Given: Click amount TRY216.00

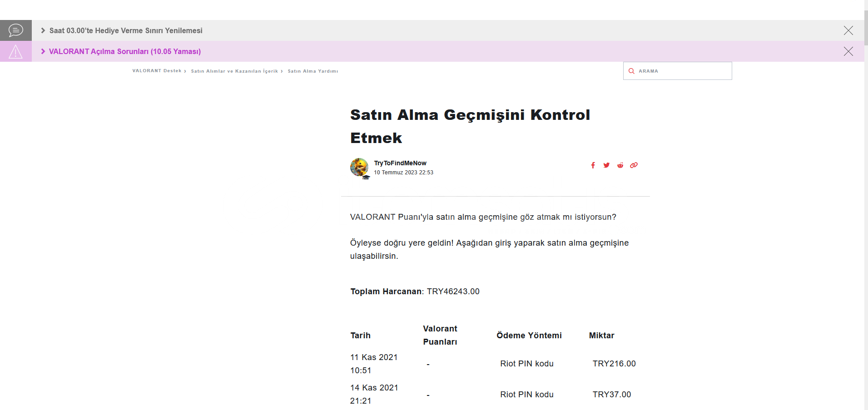Looking at the screenshot, I should 614,364.
